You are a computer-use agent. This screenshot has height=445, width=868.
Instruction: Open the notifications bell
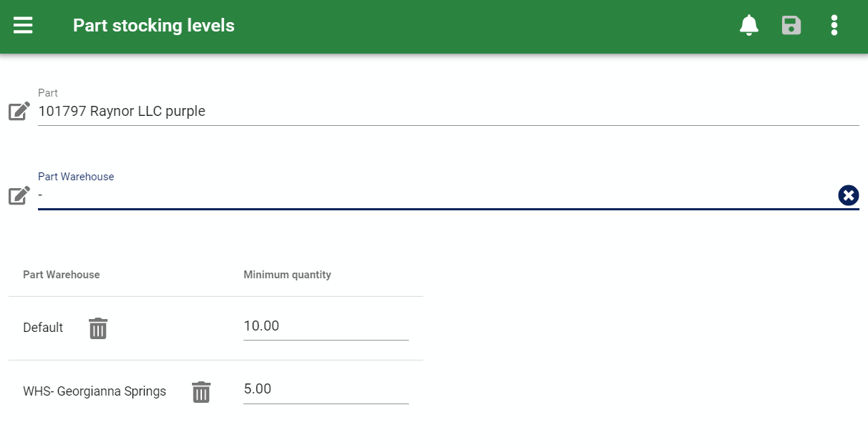(748, 26)
